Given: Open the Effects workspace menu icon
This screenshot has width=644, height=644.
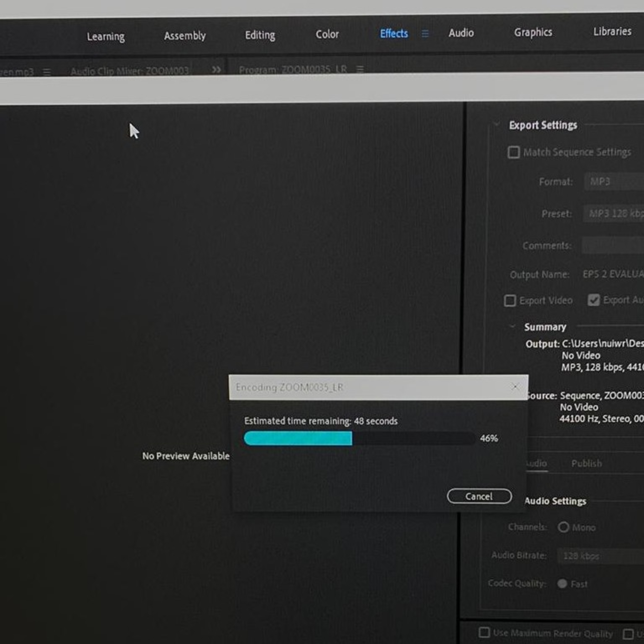Looking at the screenshot, I should 425,33.
